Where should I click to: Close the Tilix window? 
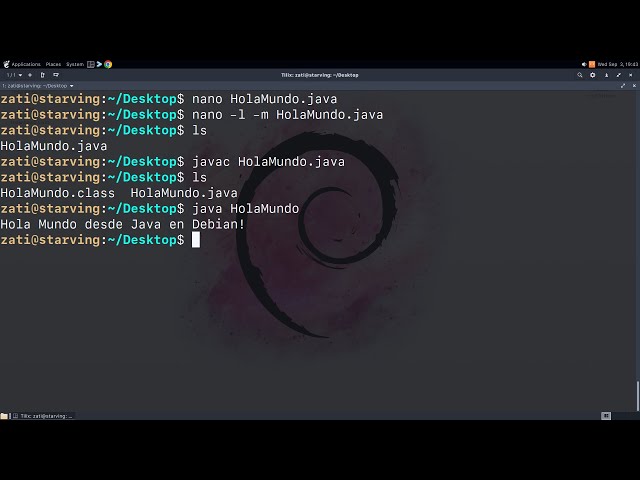click(x=631, y=75)
